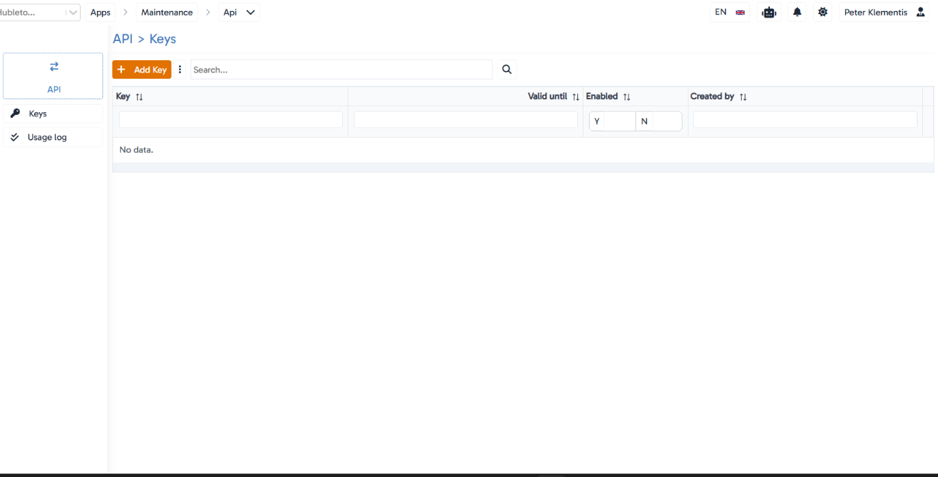
Task: Click the search magnifier icon
Action: 507,69
